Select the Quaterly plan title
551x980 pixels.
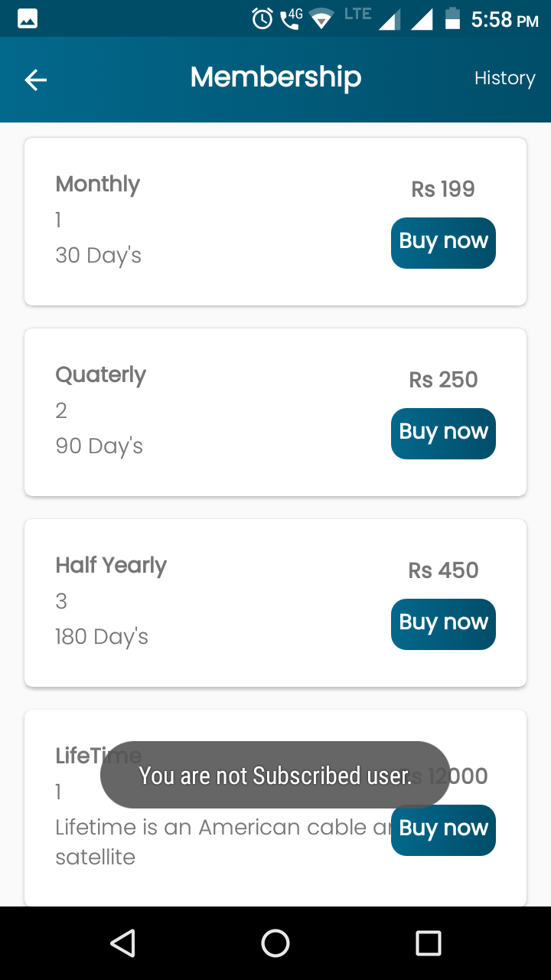click(x=100, y=375)
